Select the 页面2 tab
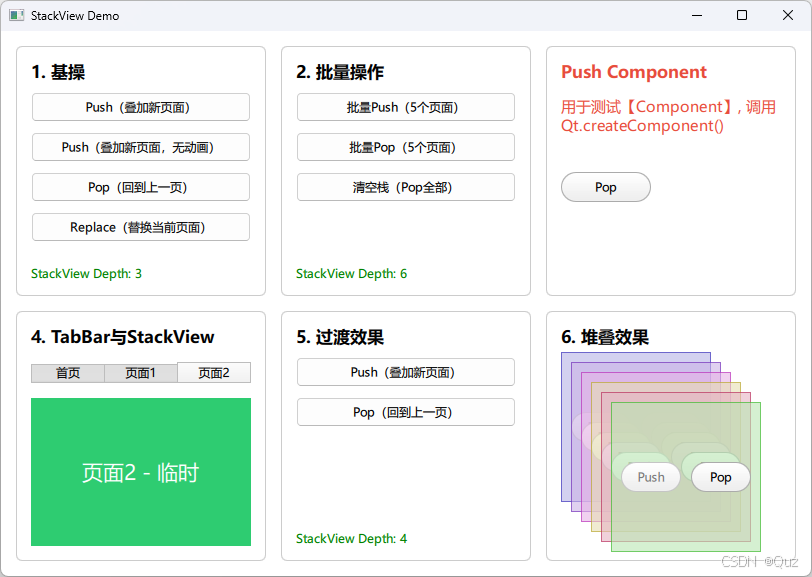Screen dimensions: 812x577 click(x=214, y=372)
